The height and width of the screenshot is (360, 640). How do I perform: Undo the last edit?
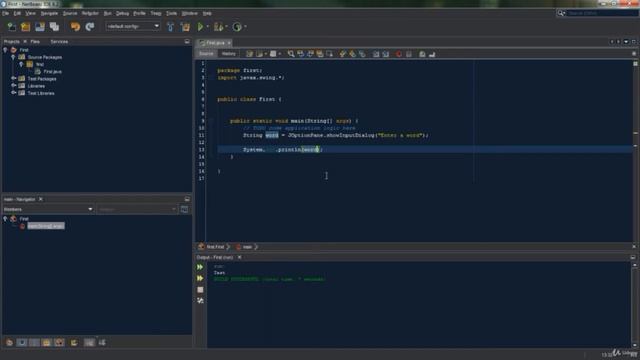75,27
